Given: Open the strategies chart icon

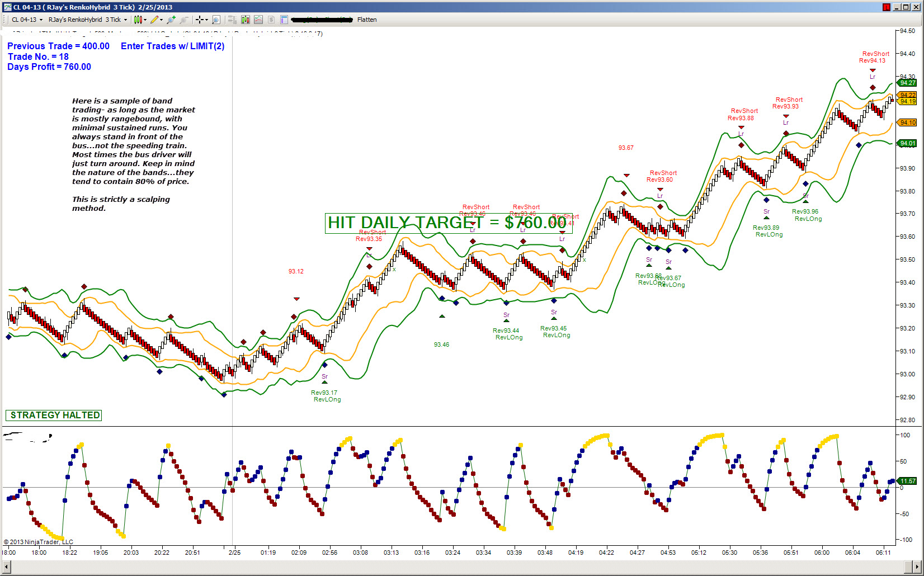Looking at the screenshot, I should (x=258, y=20).
